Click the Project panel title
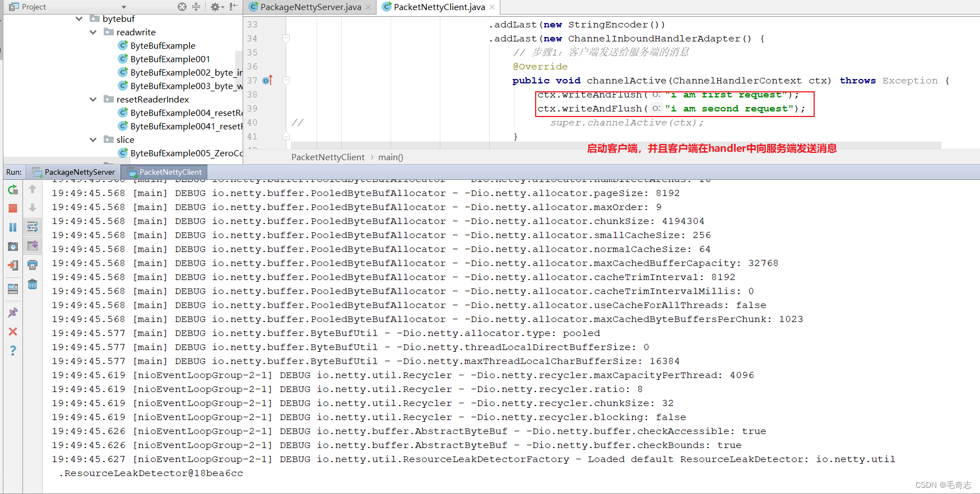 pos(34,7)
